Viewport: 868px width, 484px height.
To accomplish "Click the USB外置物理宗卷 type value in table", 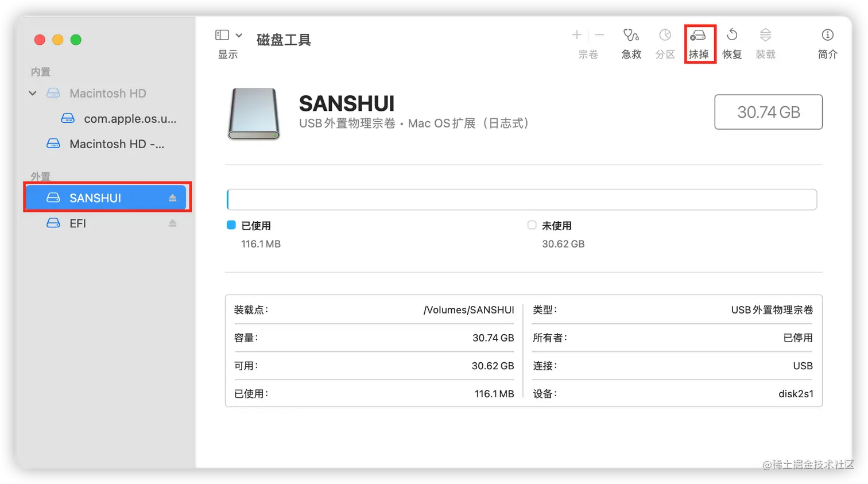I will pos(772,310).
